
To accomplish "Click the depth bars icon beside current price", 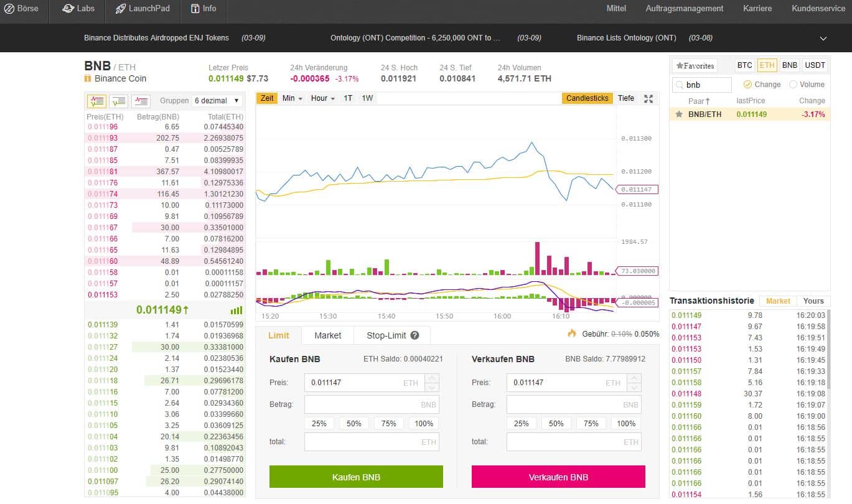I will 236,310.
